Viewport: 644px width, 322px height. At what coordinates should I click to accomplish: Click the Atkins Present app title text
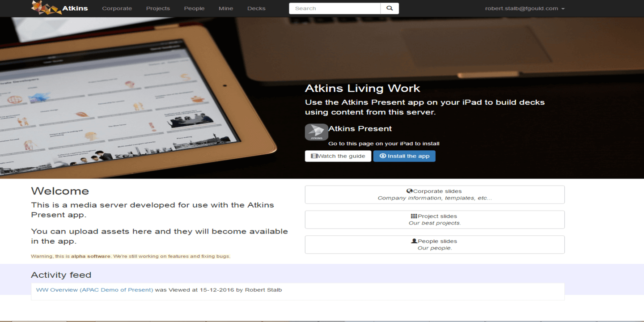[x=360, y=129]
